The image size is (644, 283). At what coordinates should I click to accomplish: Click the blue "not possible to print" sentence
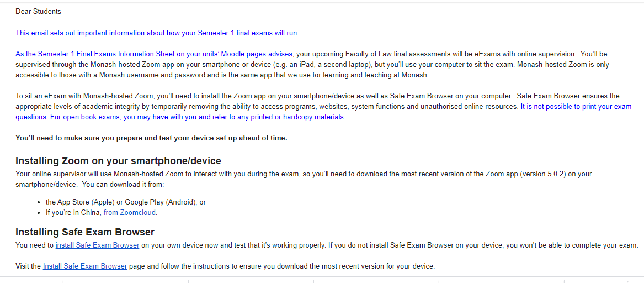click(x=576, y=106)
